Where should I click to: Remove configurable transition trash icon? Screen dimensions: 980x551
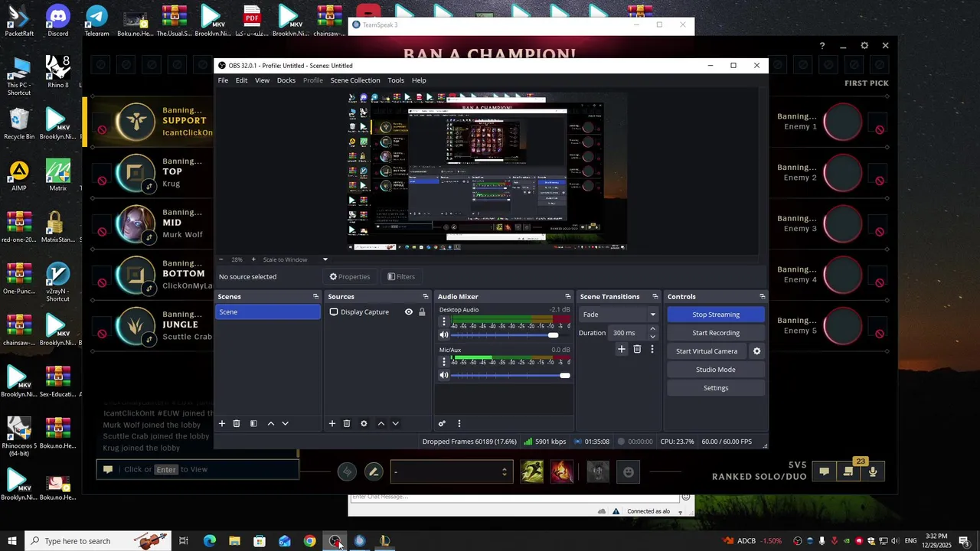pos(637,349)
